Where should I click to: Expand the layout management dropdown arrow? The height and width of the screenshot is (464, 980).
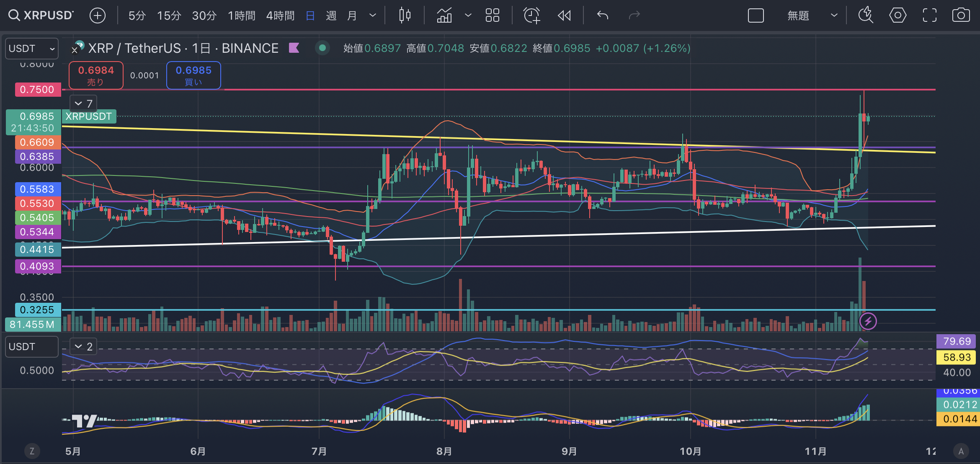pos(834,15)
